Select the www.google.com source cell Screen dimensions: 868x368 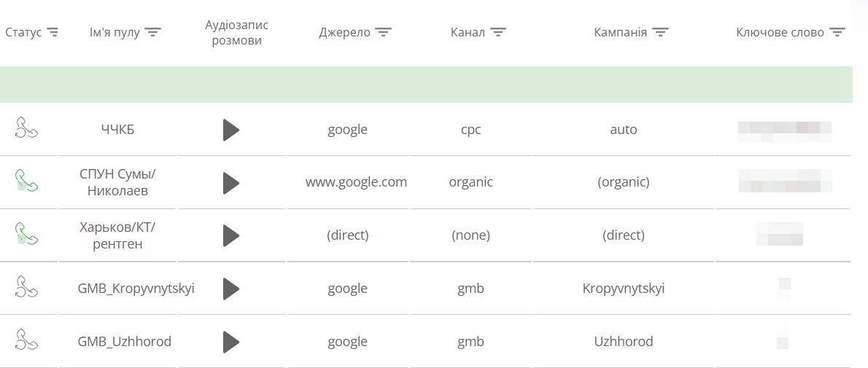click(x=356, y=182)
